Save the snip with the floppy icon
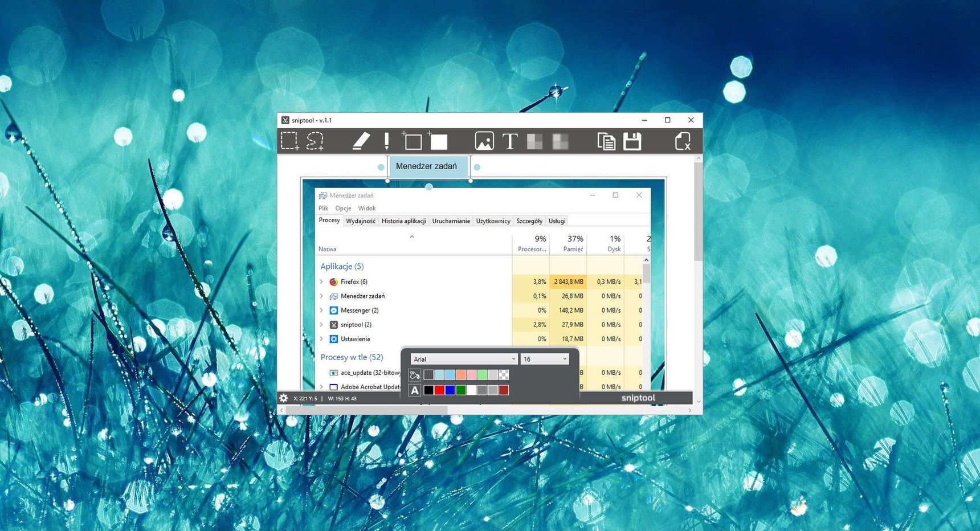980x531 pixels. pos(632,141)
